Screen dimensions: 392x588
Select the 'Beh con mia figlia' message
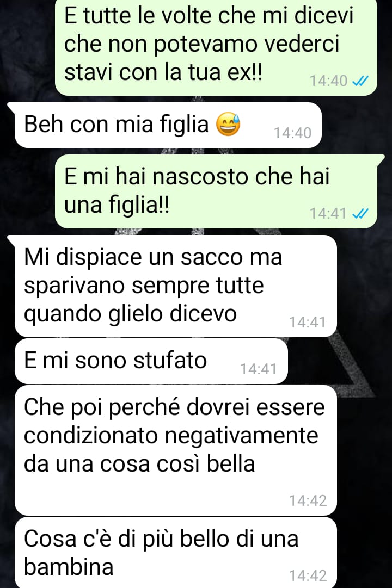(x=168, y=125)
